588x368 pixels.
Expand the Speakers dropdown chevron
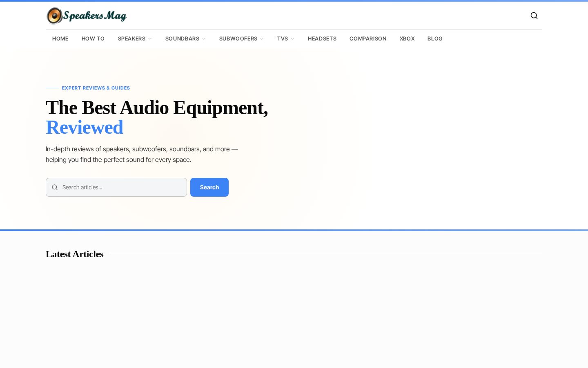tap(150, 39)
